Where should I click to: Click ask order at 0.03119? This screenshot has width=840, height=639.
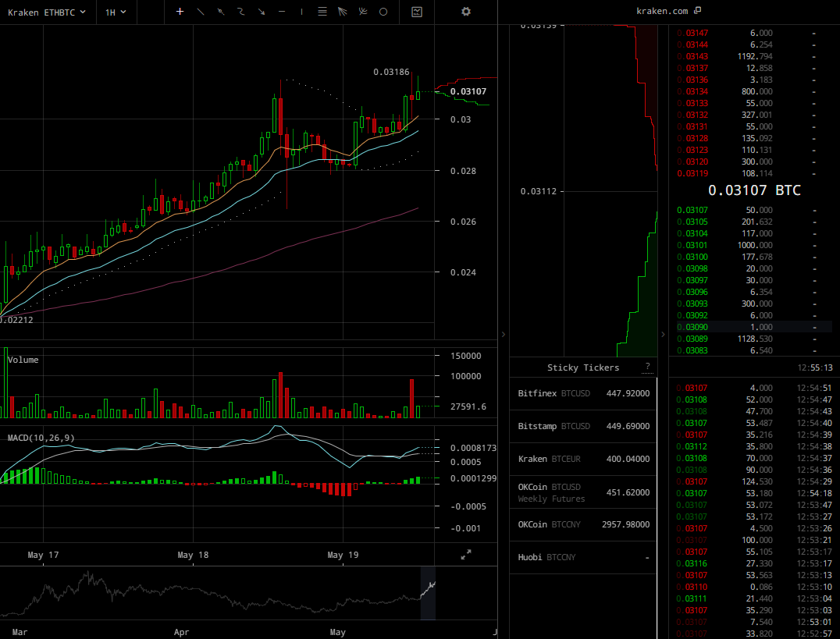tap(754, 173)
